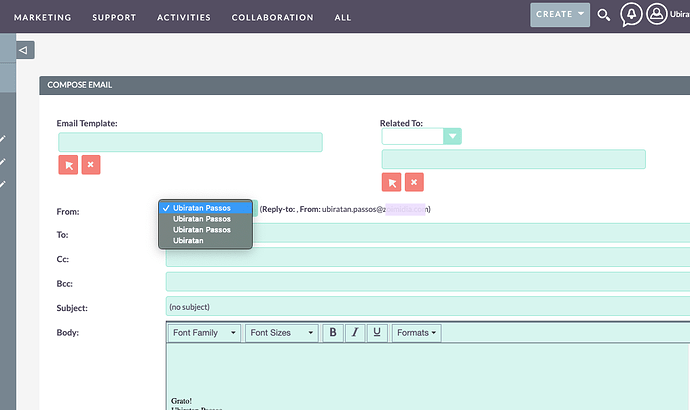Click into the Cc field

(x=428, y=257)
